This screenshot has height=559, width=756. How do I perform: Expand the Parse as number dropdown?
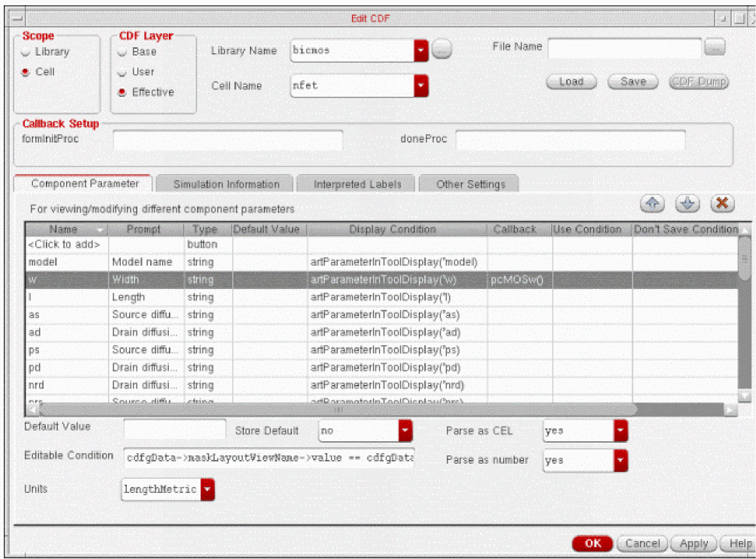621,460
